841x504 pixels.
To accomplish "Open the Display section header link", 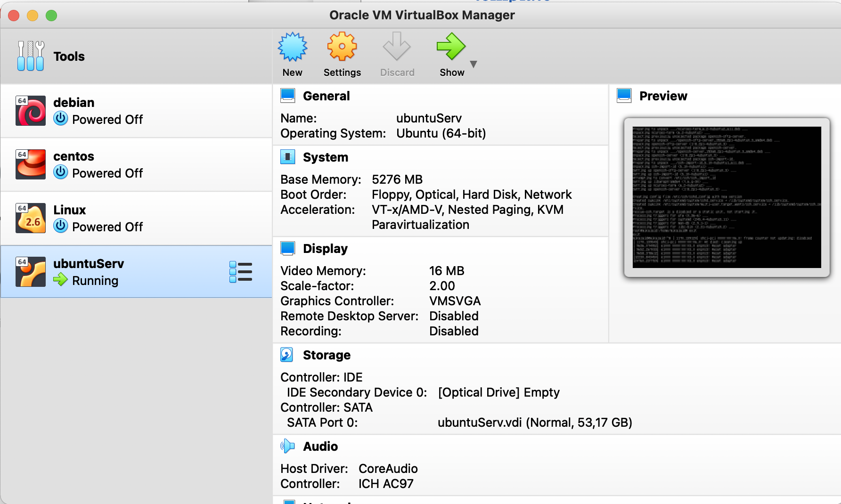I will [x=325, y=249].
